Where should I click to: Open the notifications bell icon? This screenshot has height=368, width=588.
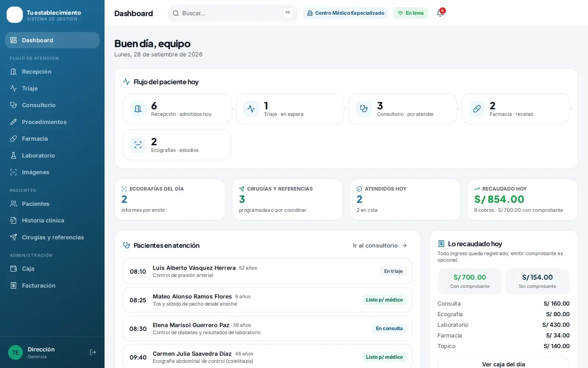[440, 13]
